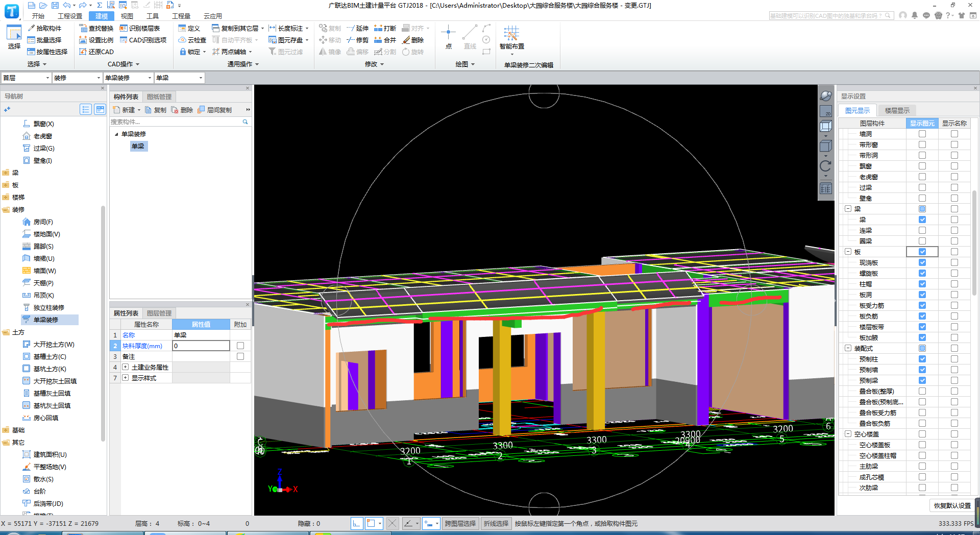
Task: Click the save icon in title bar
Action: coord(55,5)
